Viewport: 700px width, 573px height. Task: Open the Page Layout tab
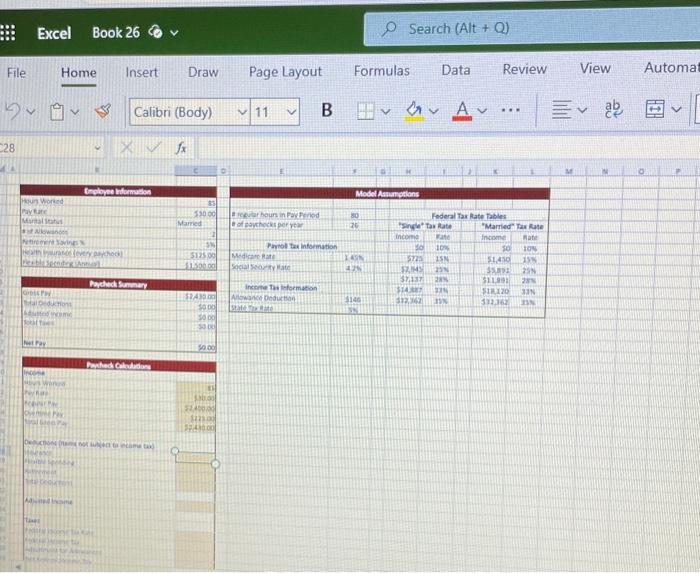[x=285, y=71]
